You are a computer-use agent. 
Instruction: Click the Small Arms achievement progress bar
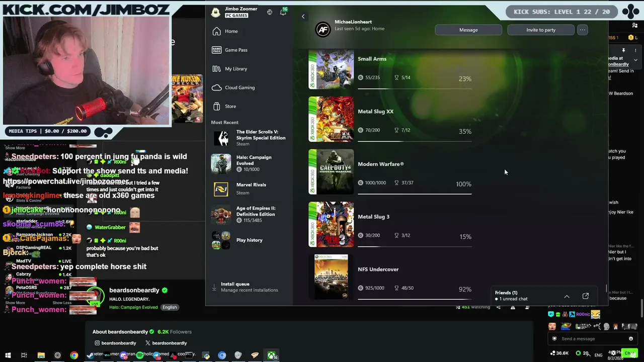point(415,89)
